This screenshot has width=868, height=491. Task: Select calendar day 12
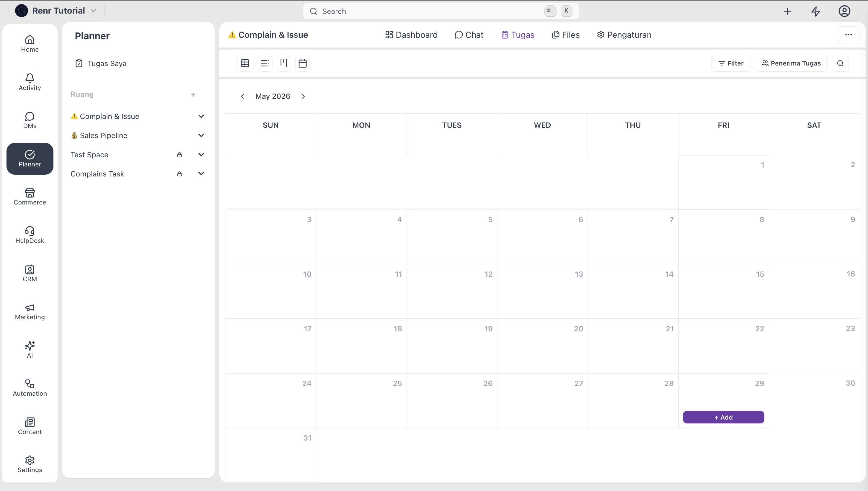pyautogui.click(x=452, y=291)
